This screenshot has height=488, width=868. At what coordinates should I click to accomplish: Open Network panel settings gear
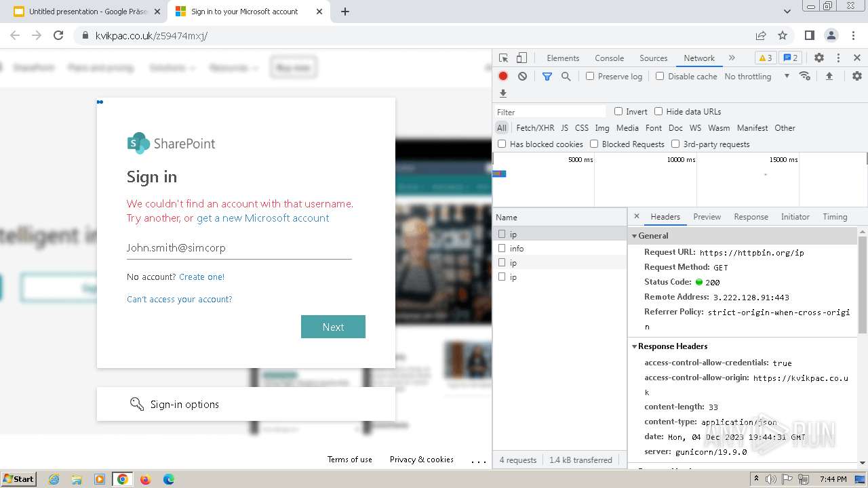click(857, 77)
